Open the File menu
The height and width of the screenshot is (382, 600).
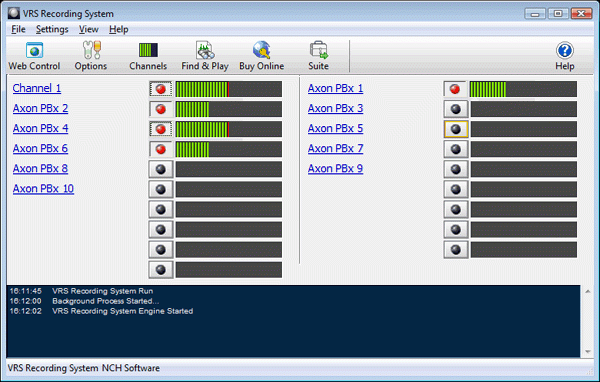pos(18,29)
